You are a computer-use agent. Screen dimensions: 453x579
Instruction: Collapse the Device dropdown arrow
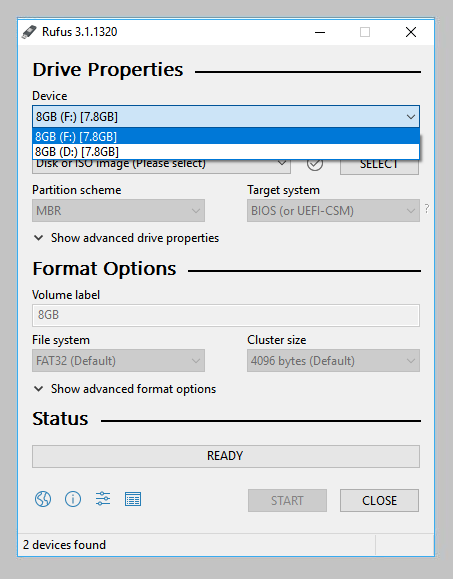tap(411, 117)
